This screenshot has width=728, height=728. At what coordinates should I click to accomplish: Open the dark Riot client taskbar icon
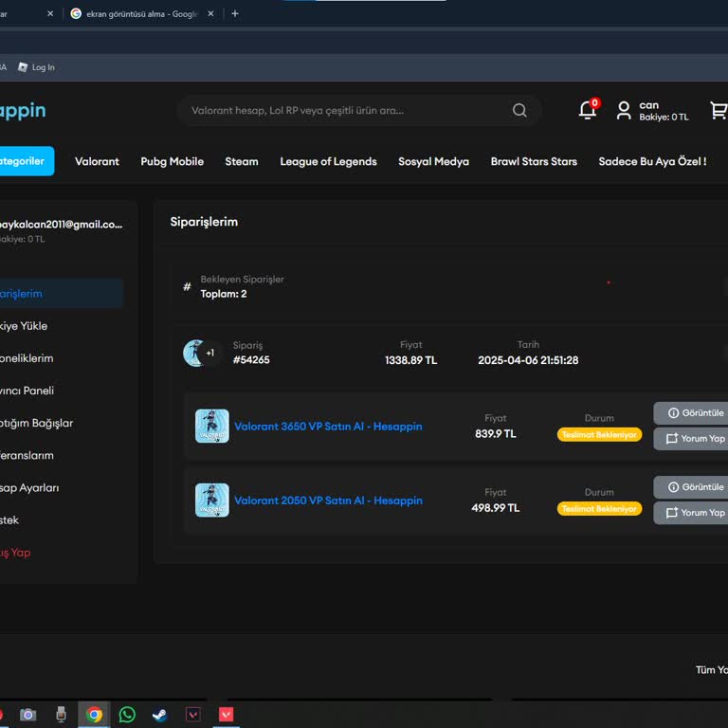pos(193,714)
